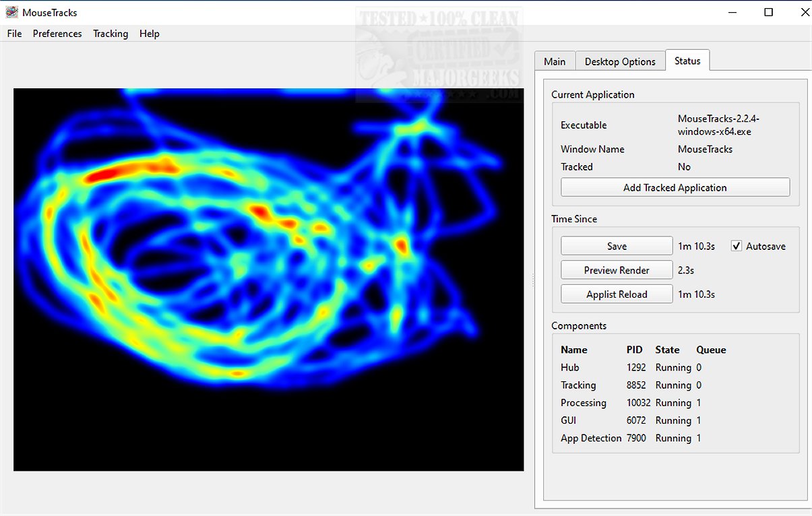Select the Status tab
Screen dimensions: 812x516
point(687,61)
